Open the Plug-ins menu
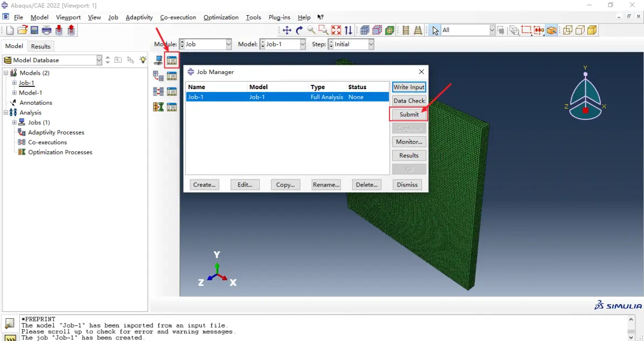The height and width of the screenshot is (341, 644). click(279, 17)
